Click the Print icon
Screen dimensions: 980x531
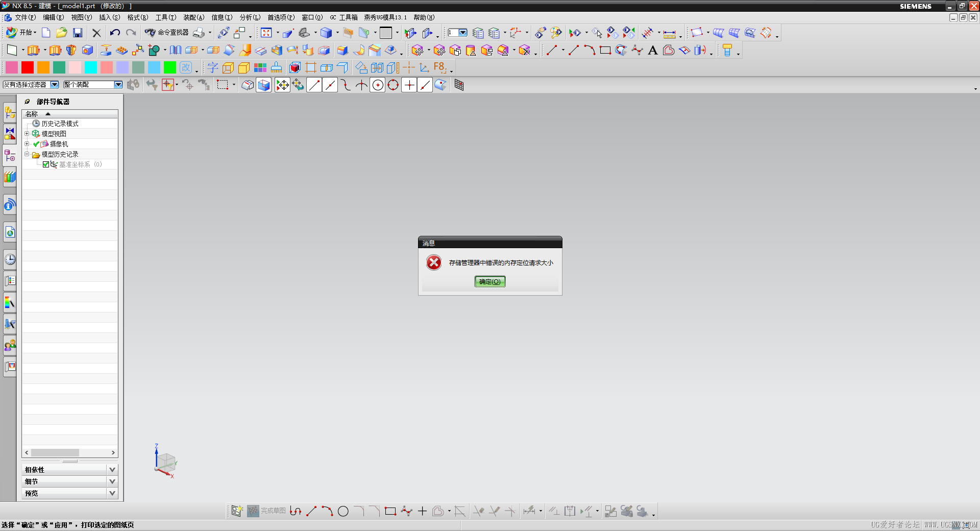199,33
